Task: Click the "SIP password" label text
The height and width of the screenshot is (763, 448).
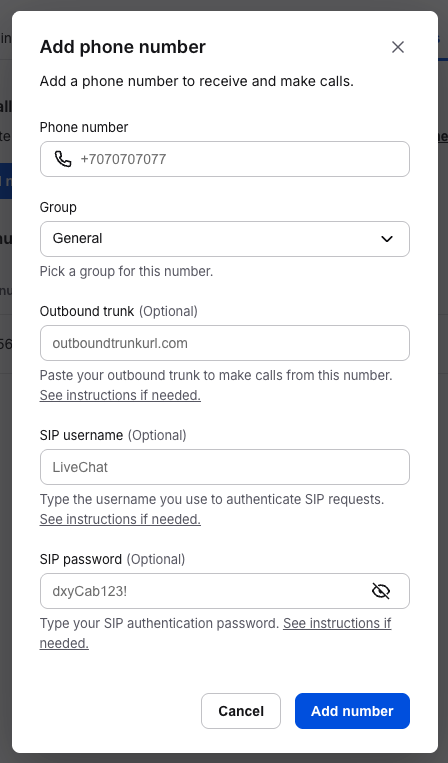Action: [81, 559]
